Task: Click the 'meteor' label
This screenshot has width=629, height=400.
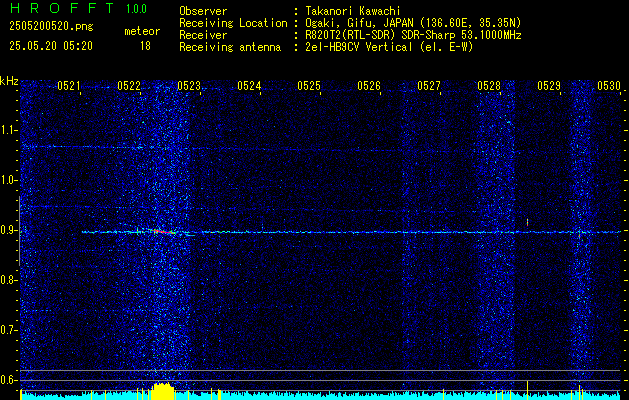Action: click(x=142, y=31)
